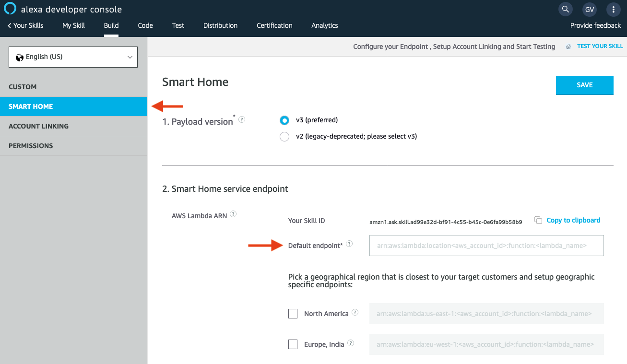Click help icon next to Default endpoint

pyautogui.click(x=349, y=244)
